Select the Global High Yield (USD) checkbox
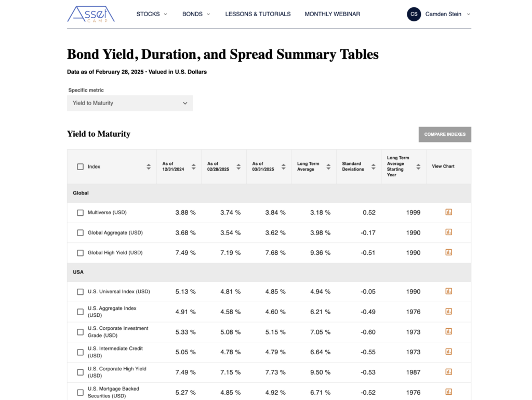 pos(80,253)
